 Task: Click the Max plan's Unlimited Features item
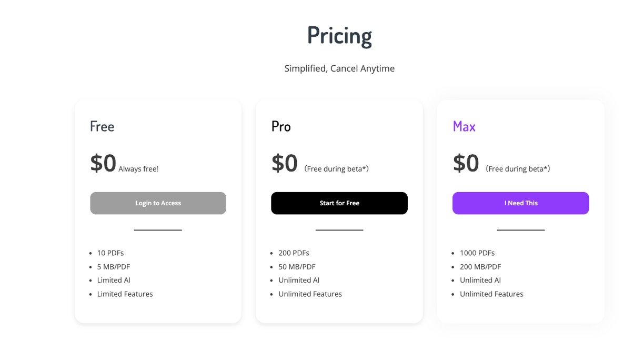[491, 294]
